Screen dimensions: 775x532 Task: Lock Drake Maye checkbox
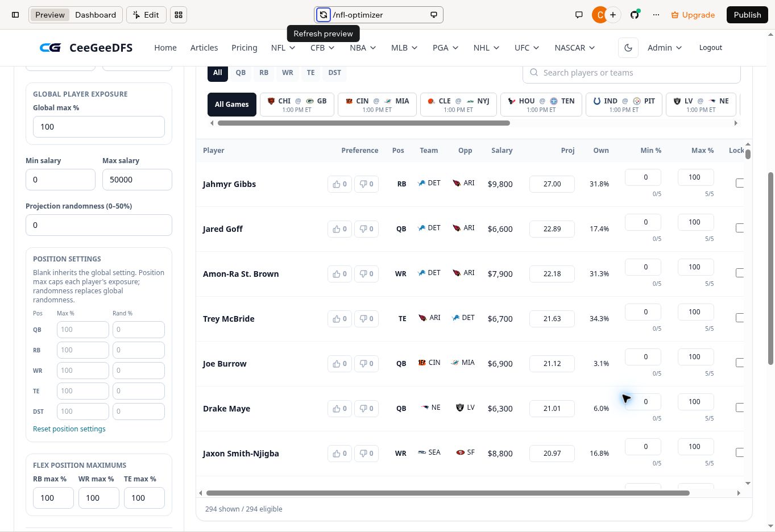pos(740,408)
